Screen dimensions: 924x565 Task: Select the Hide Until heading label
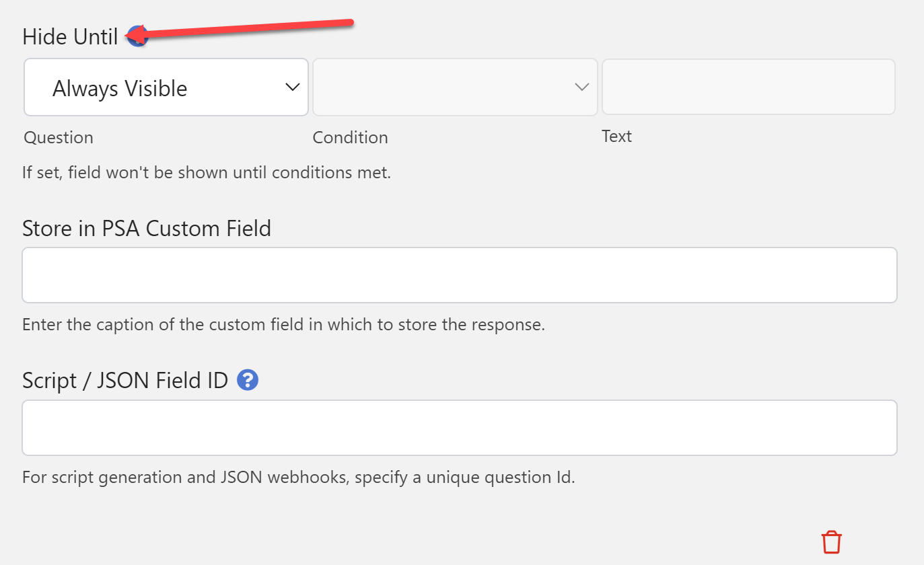coord(69,36)
